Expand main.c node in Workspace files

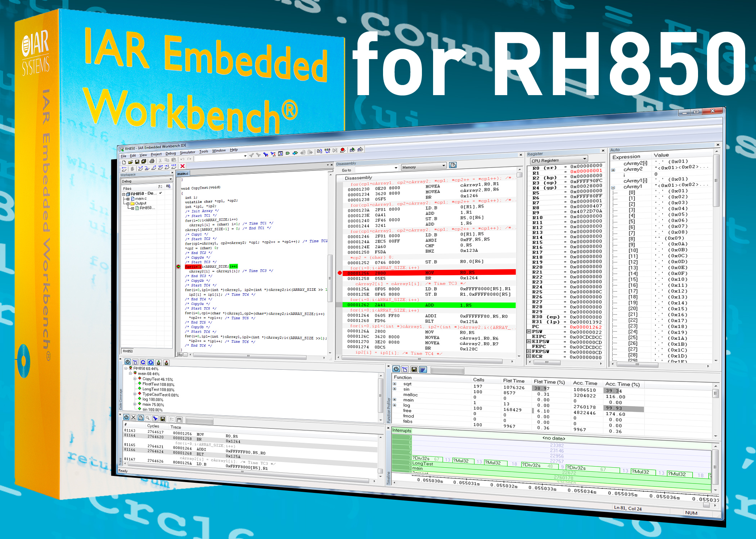(x=127, y=199)
